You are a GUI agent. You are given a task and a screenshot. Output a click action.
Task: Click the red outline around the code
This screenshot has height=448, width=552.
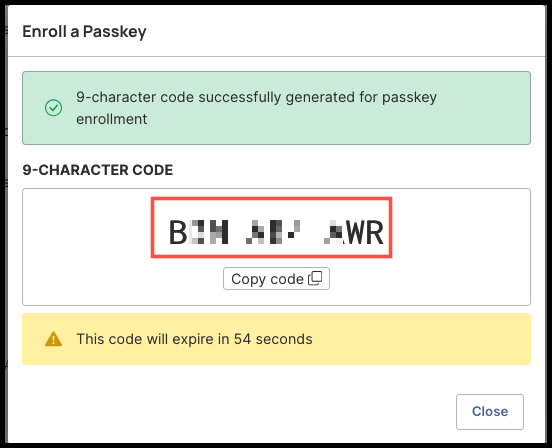coord(271,198)
